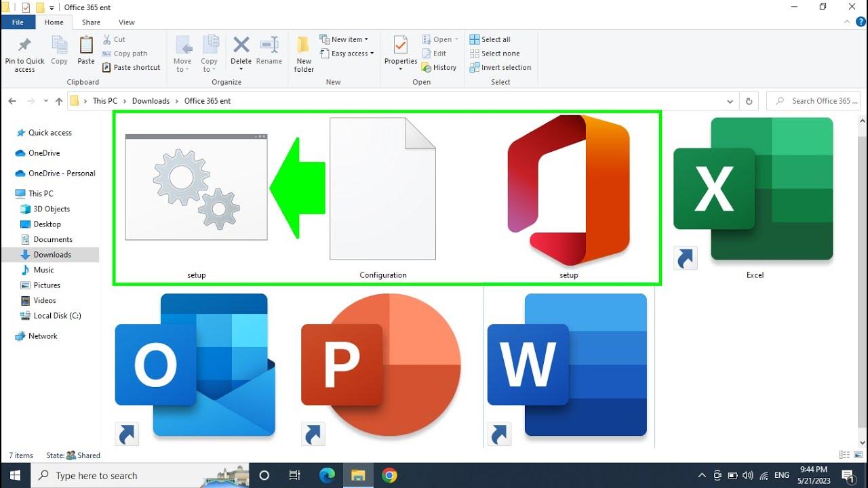Screen dimensions: 868x488
Task: Expand the Easy access menu
Action: point(347,54)
